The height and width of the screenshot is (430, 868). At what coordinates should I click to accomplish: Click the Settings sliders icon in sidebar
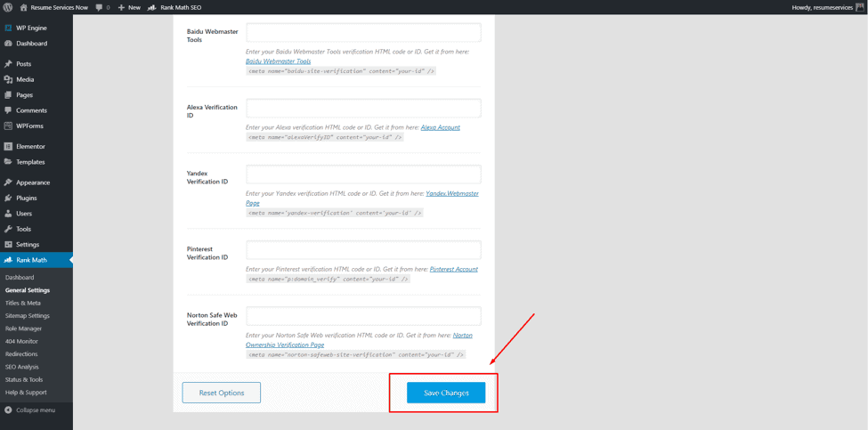click(x=8, y=244)
